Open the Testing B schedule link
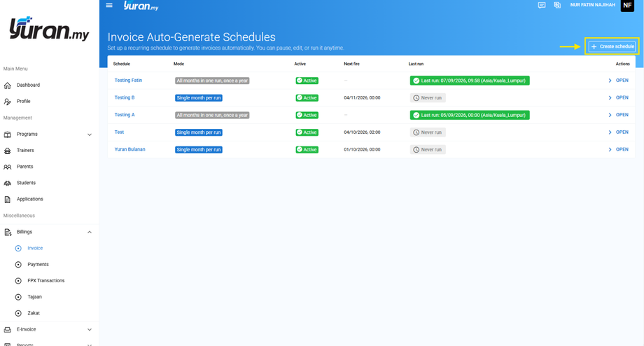This screenshot has height=346, width=644. (125, 97)
